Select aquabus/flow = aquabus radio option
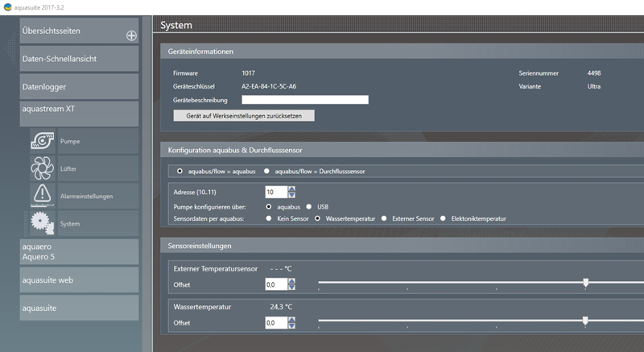 click(180, 172)
